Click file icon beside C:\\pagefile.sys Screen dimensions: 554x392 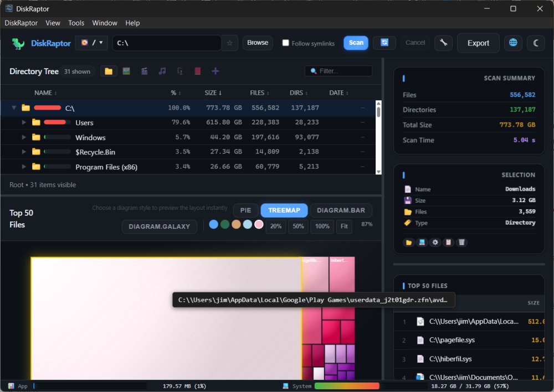(420, 340)
